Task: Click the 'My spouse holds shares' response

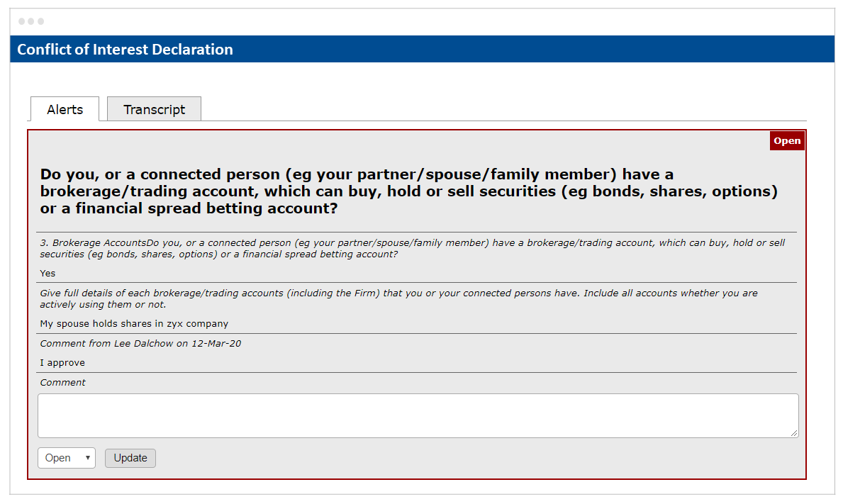Action: [x=134, y=324]
